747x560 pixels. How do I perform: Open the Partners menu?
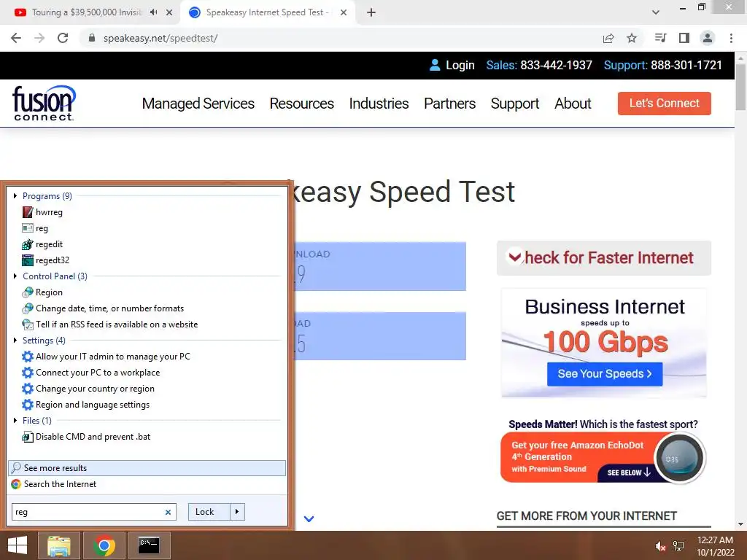pyautogui.click(x=449, y=104)
